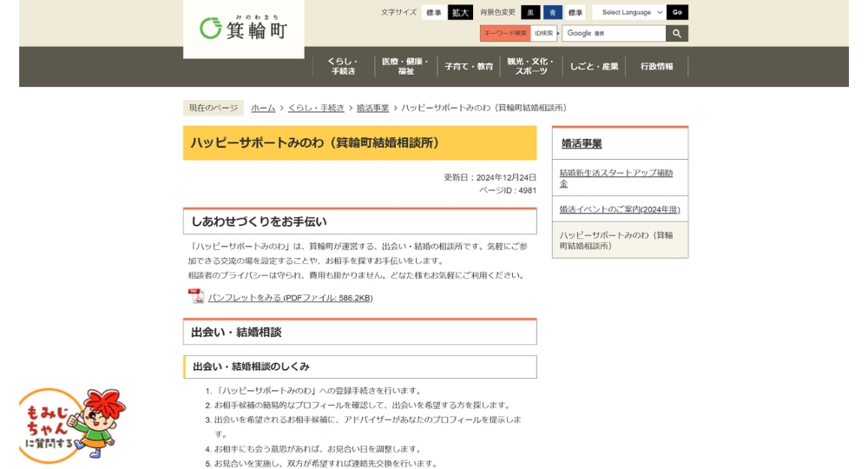This screenshot has height=469, width=868.
Task: Enlarge text with the 拡大 button
Action: [x=460, y=12]
